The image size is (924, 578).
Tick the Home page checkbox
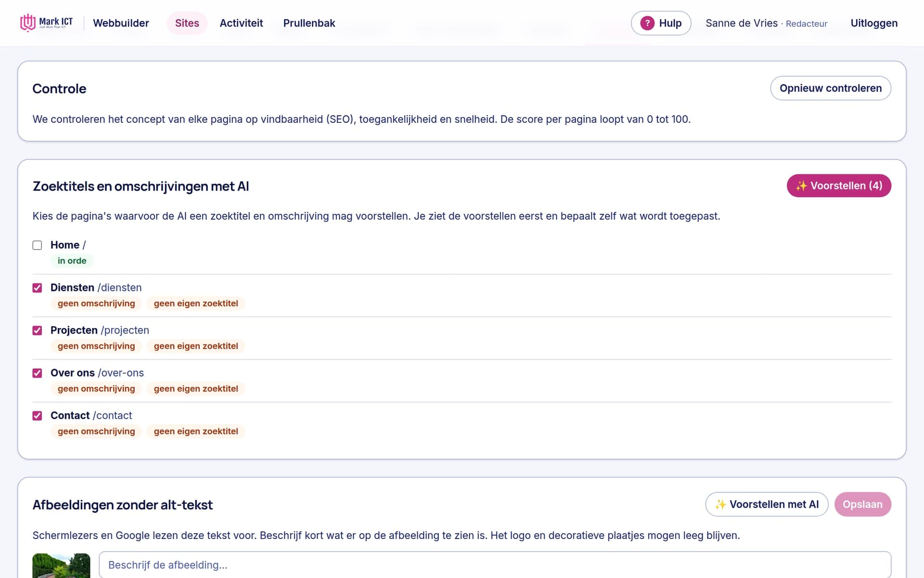click(x=37, y=245)
